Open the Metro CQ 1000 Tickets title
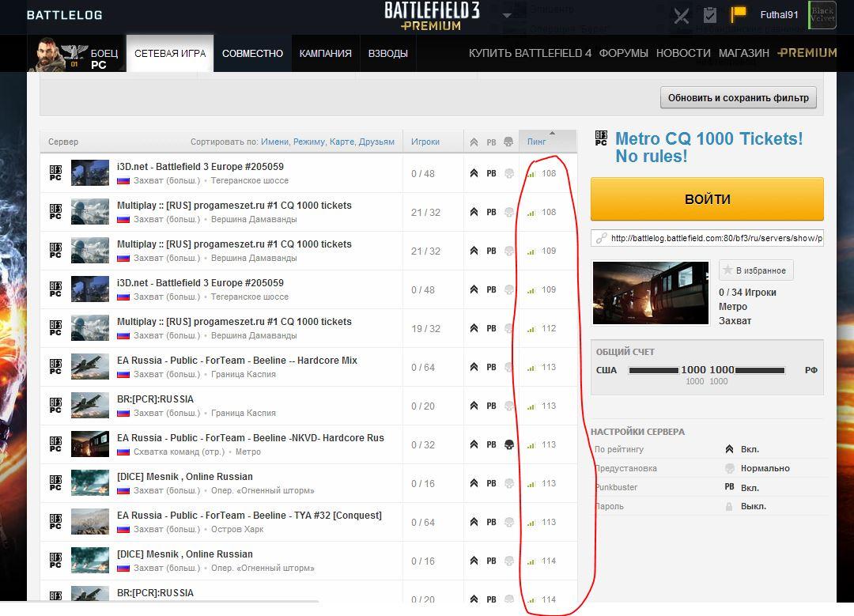The image size is (854, 616). tap(709, 147)
